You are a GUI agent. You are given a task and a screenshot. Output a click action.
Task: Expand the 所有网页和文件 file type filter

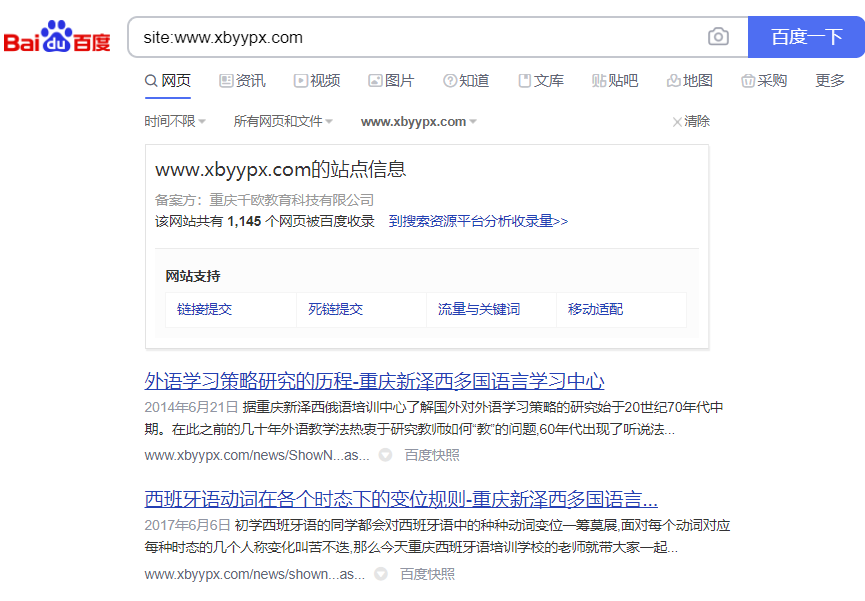283,121
